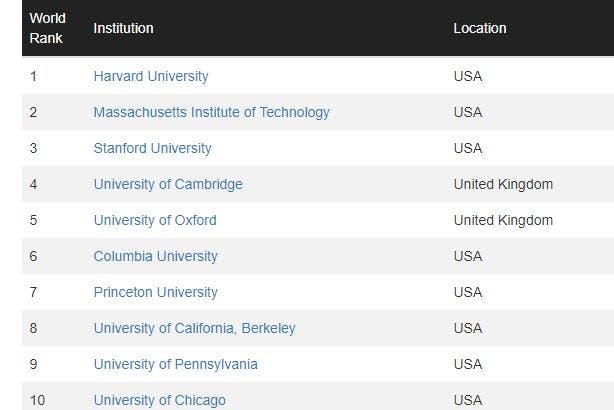
Task: Open University of California, Berkeley link
Action: point(194,328)
